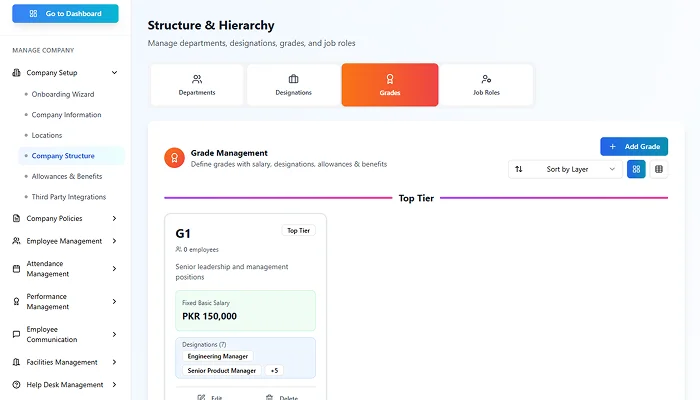Open the Designations tab

(x=293, y=85)
